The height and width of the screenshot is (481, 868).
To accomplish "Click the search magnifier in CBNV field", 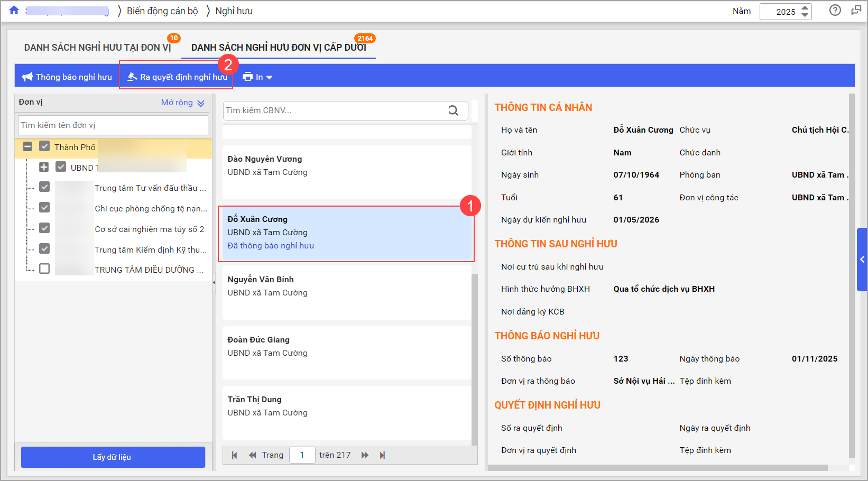I will tap(453, 110).
